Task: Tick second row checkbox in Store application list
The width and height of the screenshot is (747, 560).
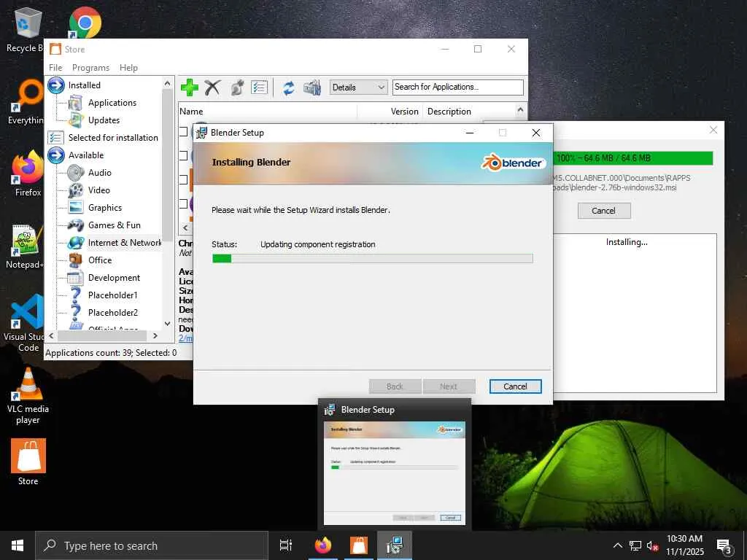Action: (183, 155)
